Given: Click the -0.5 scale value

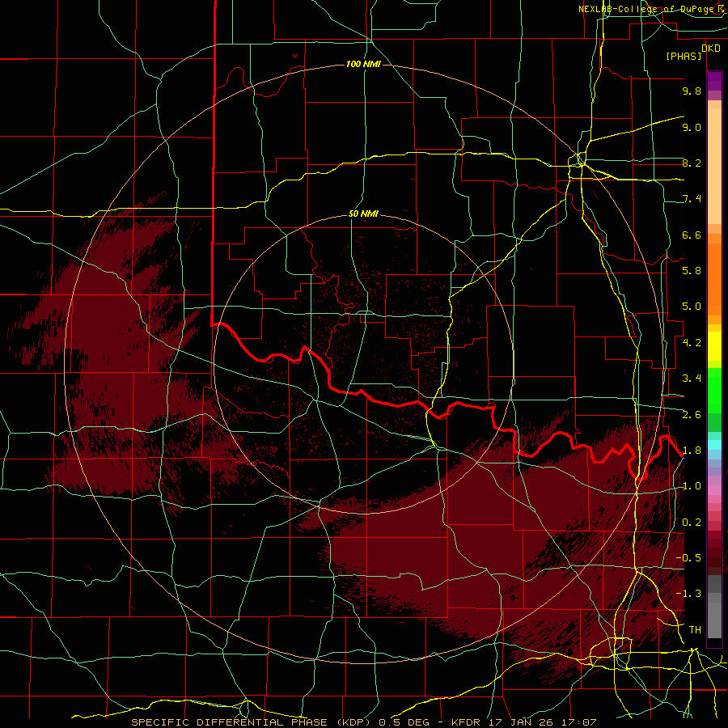Looking at the screenshot, I should click(x=688, y=558).
